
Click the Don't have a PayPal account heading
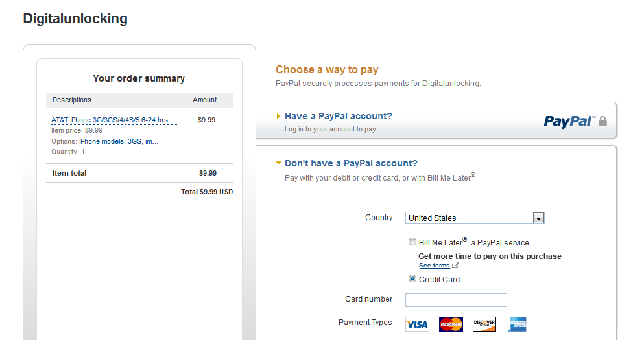coord(351,163)
